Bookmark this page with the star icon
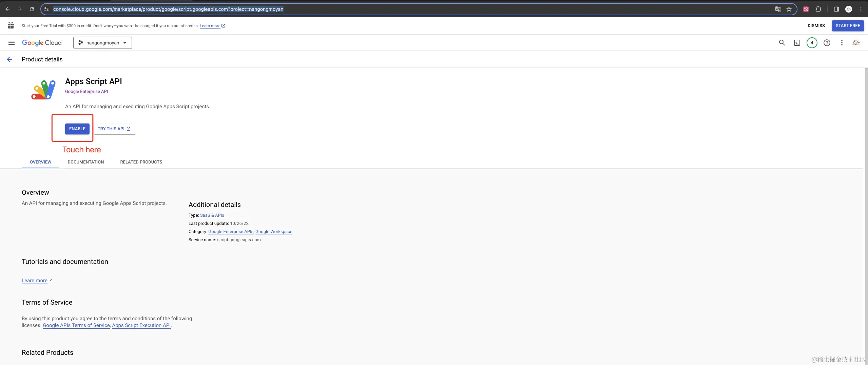868x365 pixels. pos(789,9)
